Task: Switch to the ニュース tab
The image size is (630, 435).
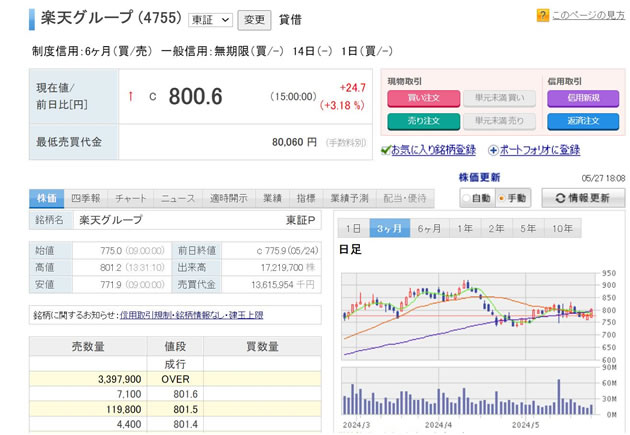Action: pos(179,198)
